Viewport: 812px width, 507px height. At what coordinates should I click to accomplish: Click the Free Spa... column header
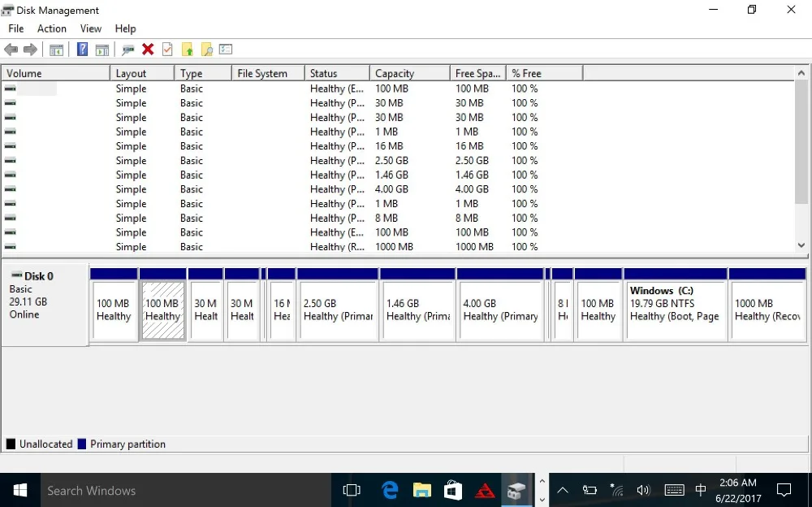pos(478,74)
